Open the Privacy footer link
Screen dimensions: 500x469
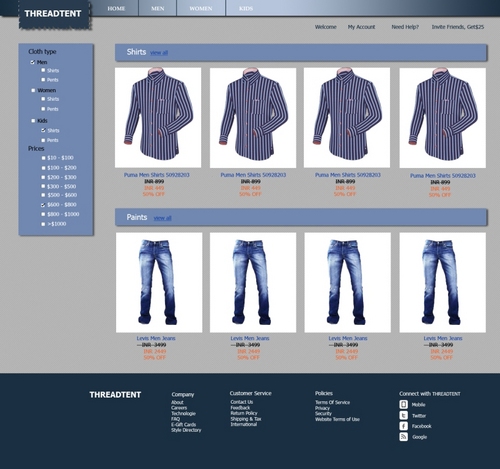322,408
